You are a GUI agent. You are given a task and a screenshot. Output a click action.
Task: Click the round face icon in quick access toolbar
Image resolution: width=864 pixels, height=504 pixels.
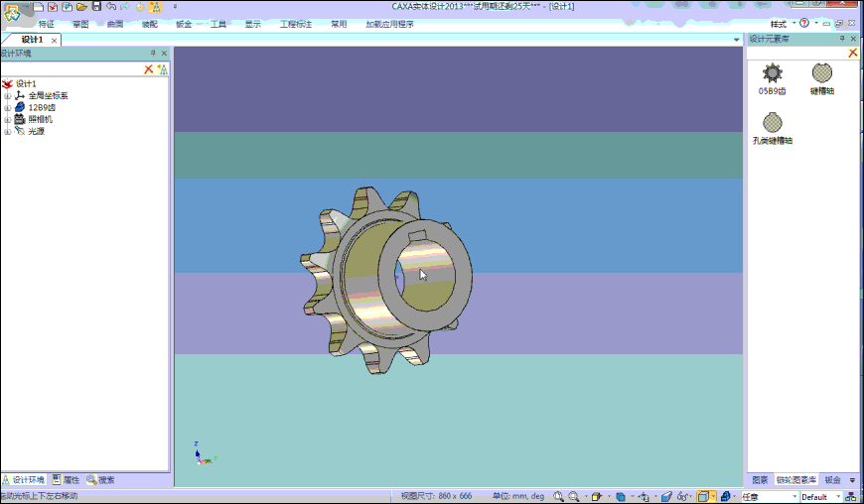tap(140, 7)
